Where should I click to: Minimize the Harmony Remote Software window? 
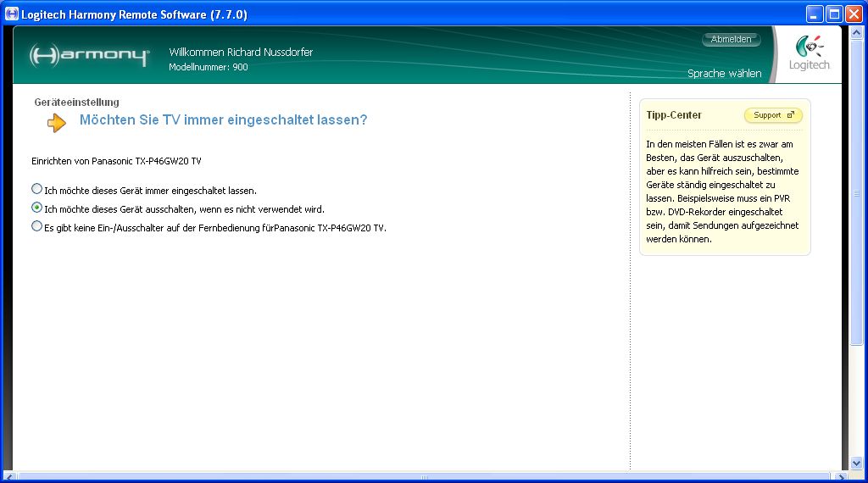coord(815,14)
